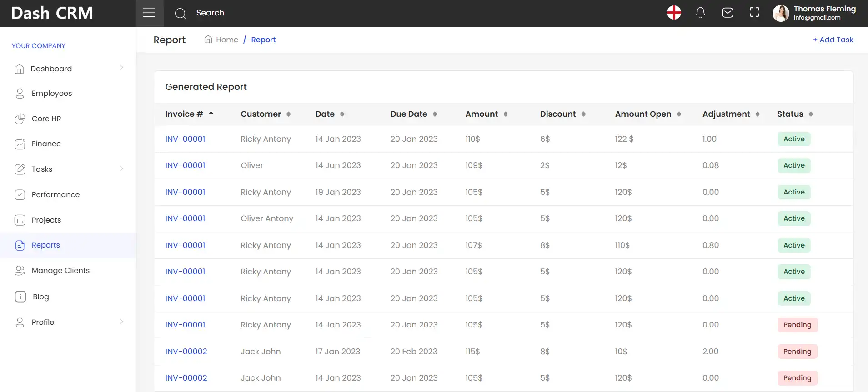Screen dimensions: 868x392
Task: Open the language flag selector
Action: pyautogui.click(x=674, y=13)
